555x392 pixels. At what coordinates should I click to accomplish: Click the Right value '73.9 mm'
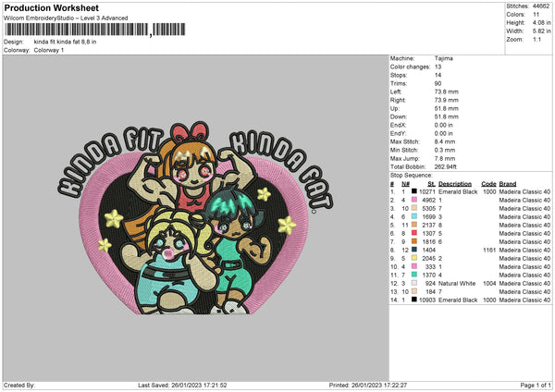coord(447,100)
